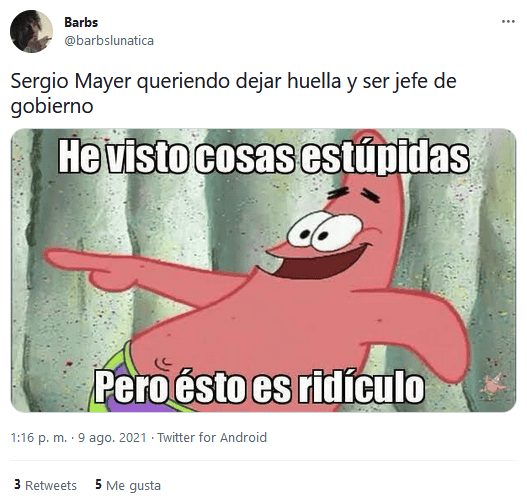This screenshot has width=527, height=499.
Task: Click the small starfish watermark in meme corner
Action: [492, 384]
